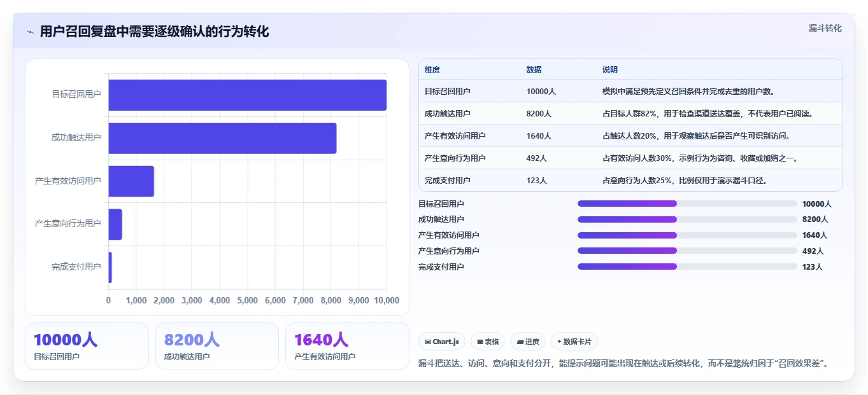The width and height of the screenshot is (868, 395).
Task: Click the 目标召回用户 cell in the table
Action: [x=448, y=92]
